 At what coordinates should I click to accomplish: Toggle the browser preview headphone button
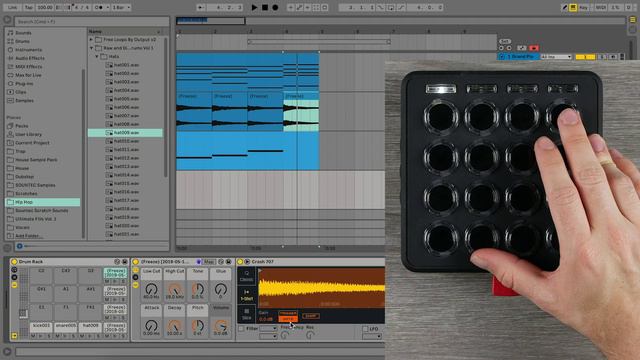(19, 246)
